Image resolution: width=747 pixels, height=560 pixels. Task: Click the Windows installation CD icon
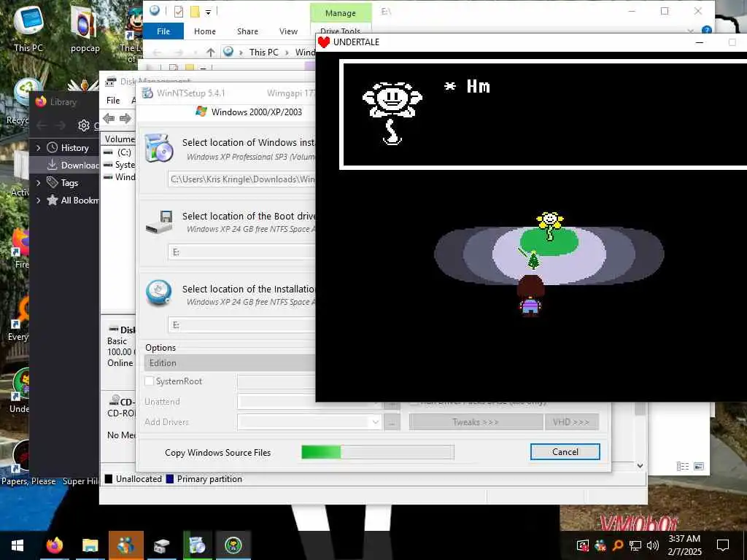tap(158, 148)
